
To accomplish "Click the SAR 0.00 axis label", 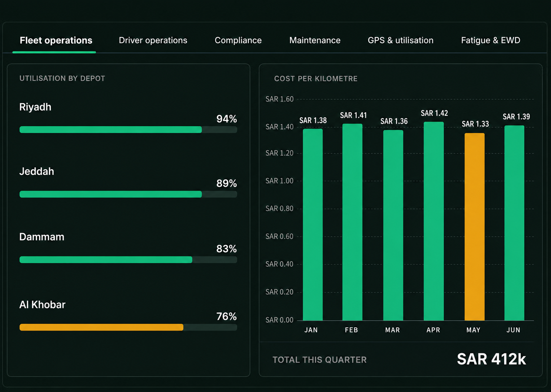I will coord(279,320).
